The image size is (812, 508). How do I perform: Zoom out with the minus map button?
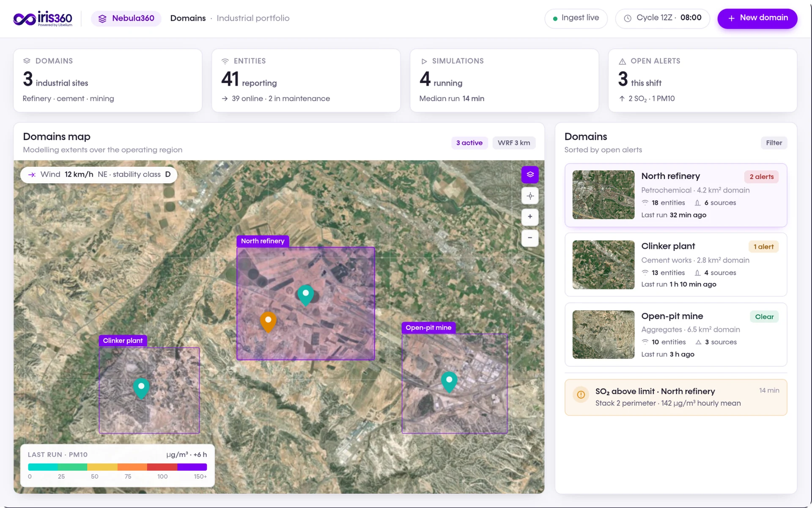coord(529,238)
